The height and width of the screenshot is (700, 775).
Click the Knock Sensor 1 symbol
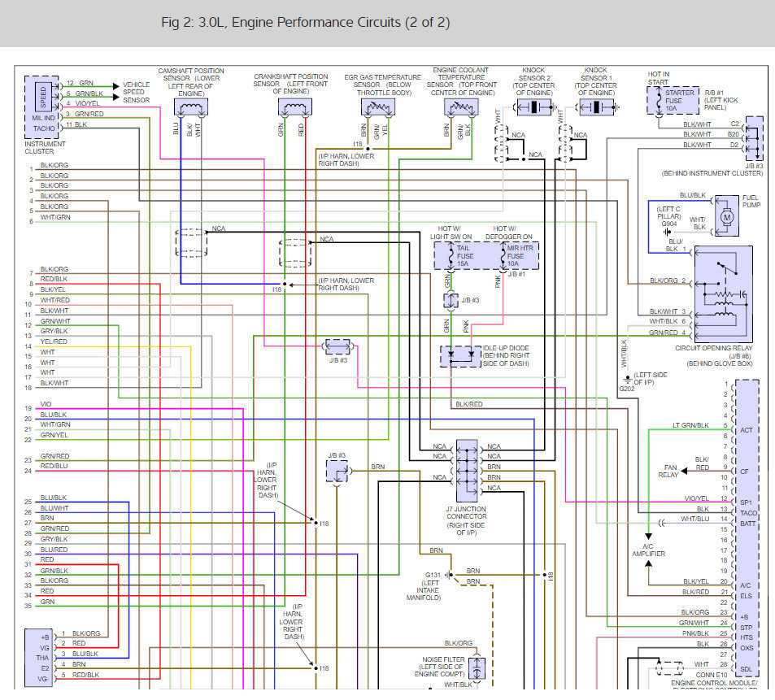point(597,107)
